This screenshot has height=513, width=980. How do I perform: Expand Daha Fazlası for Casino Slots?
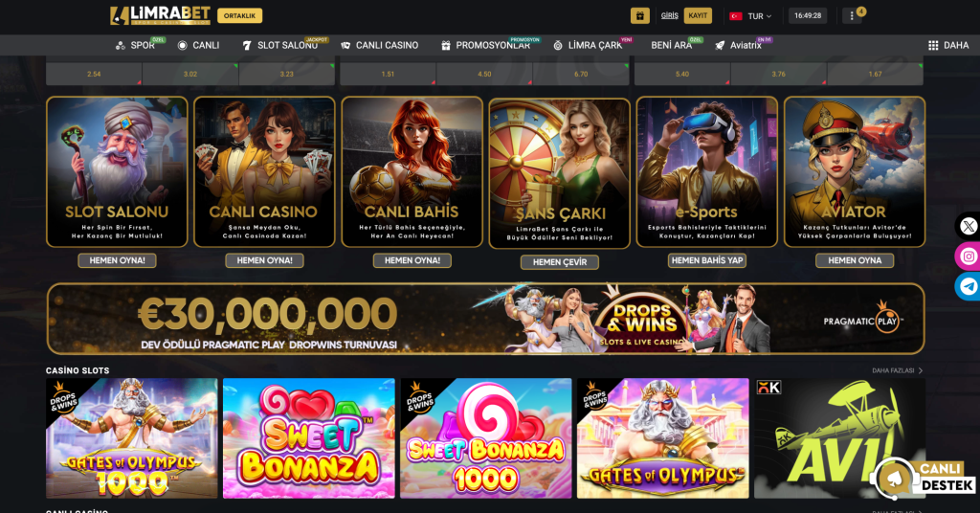pyautogui.click(x=897, y=370)
